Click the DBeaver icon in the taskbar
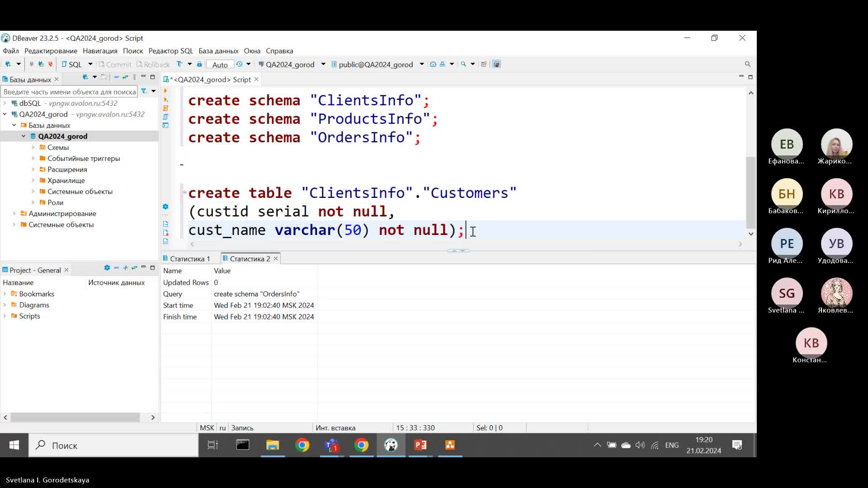This screenshot has width=868, height=488. 391,445
